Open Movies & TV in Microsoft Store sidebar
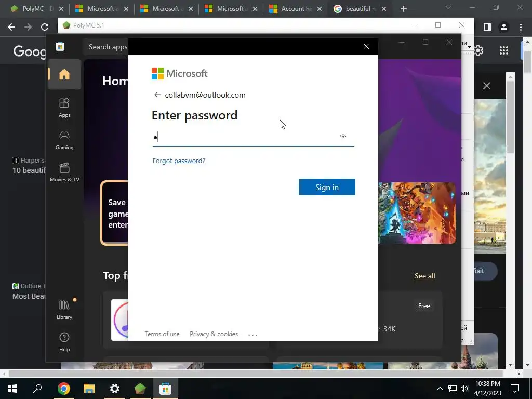This screenshot has height=399, width=532. click(64, 172)
